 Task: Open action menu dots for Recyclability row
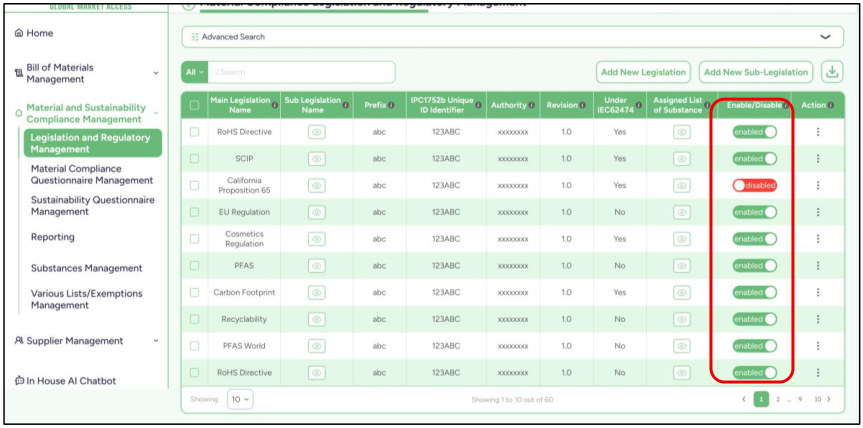tap(818, 319)
